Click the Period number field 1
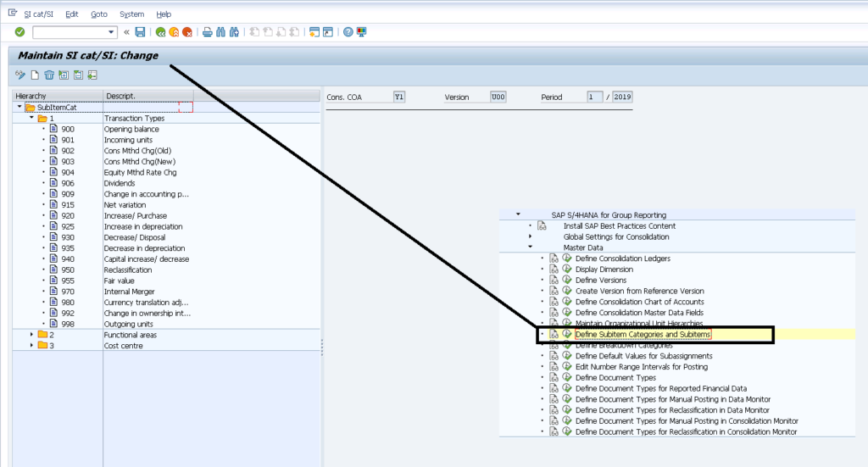The height and width of the screenshot is (467, 868). (594, 97)
